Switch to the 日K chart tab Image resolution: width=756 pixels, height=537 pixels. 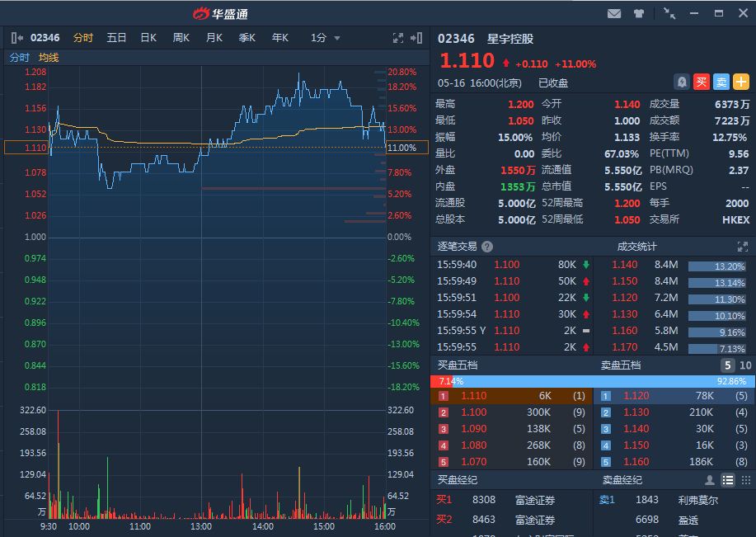[148, 38]
